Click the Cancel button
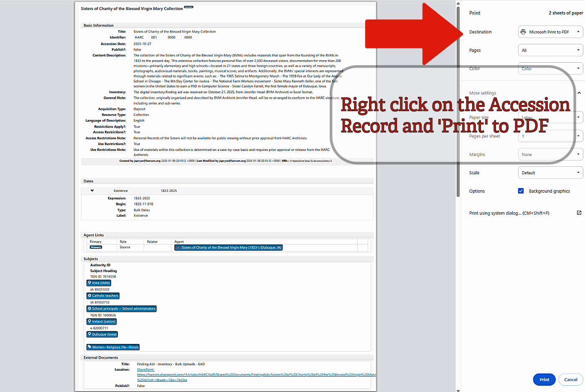This screenshot has width=585, height=392. (570, 379)
